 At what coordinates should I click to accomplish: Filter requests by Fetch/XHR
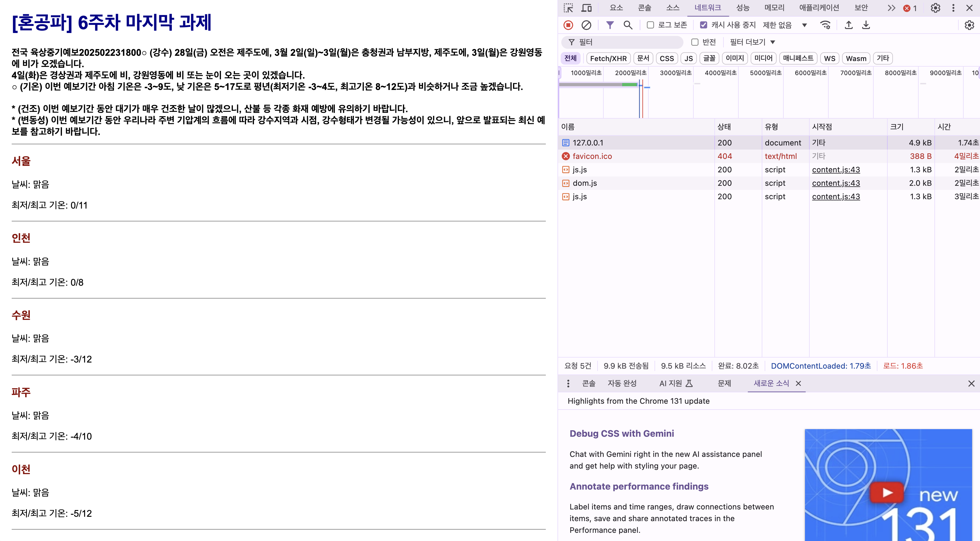608,58
